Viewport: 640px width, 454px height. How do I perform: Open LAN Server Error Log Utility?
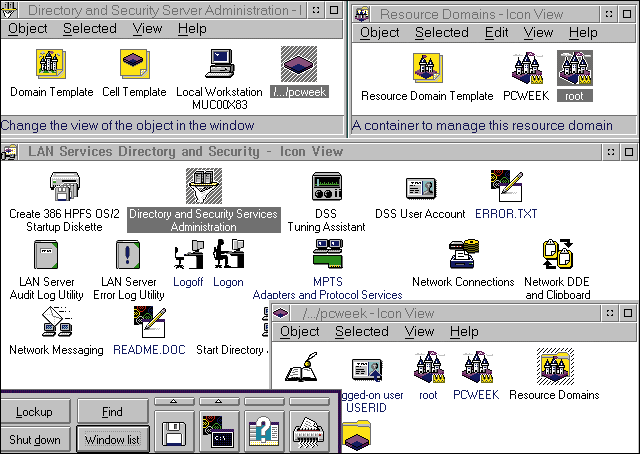(x=128, y=254)
